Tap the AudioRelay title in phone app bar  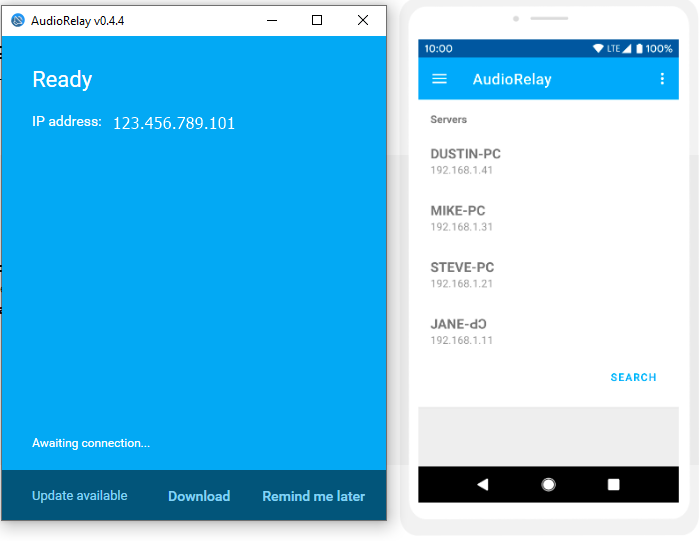tap(512, 79)
